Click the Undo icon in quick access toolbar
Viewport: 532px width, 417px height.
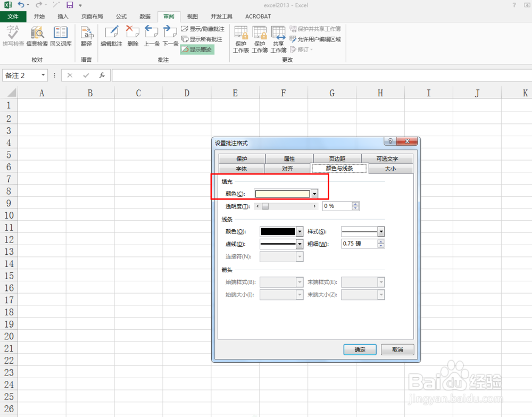21,5
